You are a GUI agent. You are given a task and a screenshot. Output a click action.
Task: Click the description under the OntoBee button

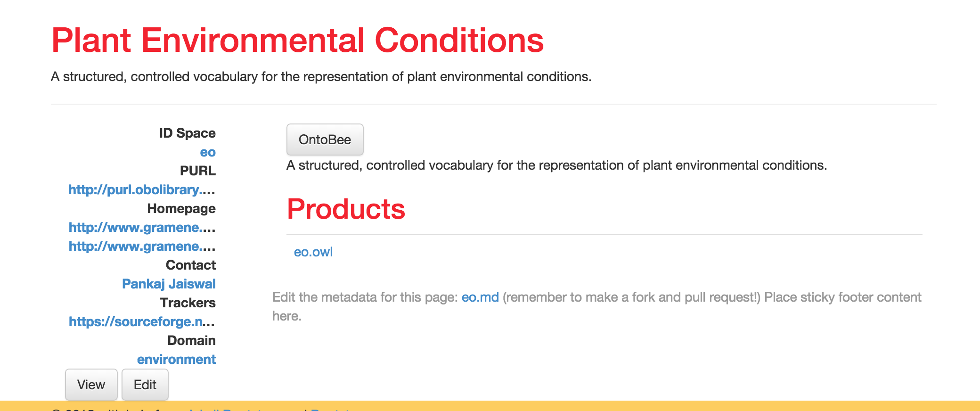(x=556, y=165)
